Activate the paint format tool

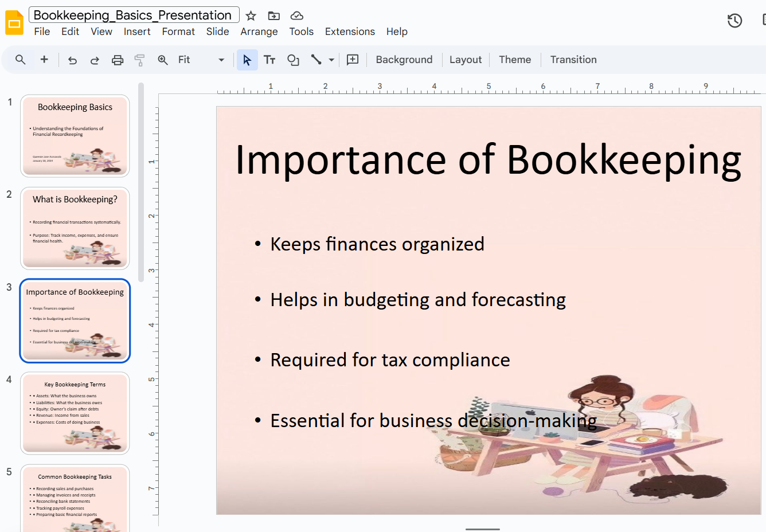click(139, 60)
